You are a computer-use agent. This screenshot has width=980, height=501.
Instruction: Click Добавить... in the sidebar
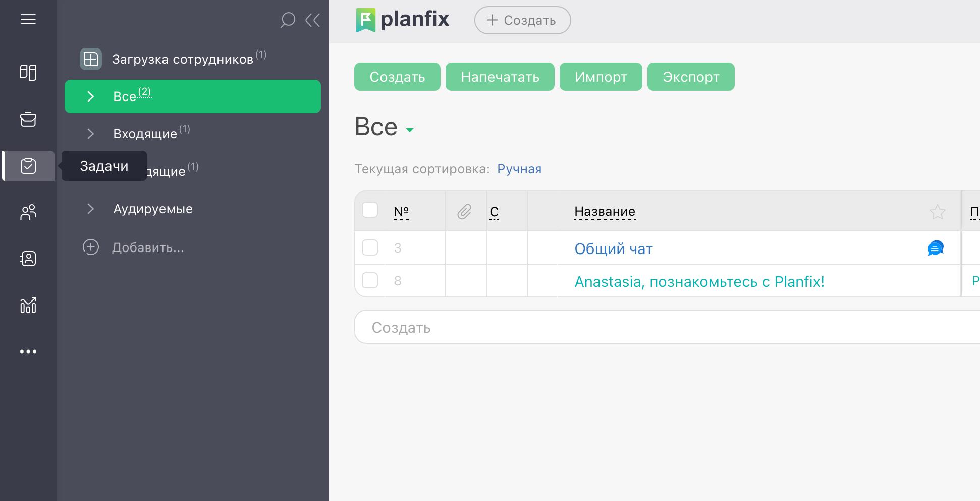pos(147,247)
